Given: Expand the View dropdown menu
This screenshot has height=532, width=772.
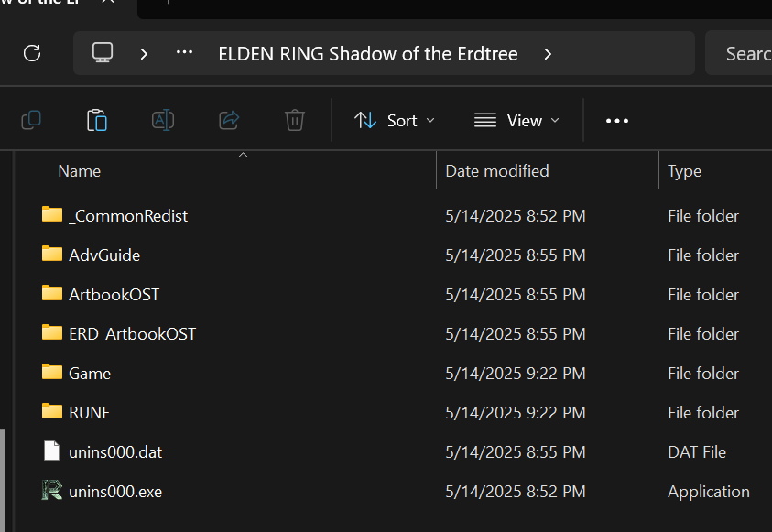Looking at the screenshot, I should (516, 121).
